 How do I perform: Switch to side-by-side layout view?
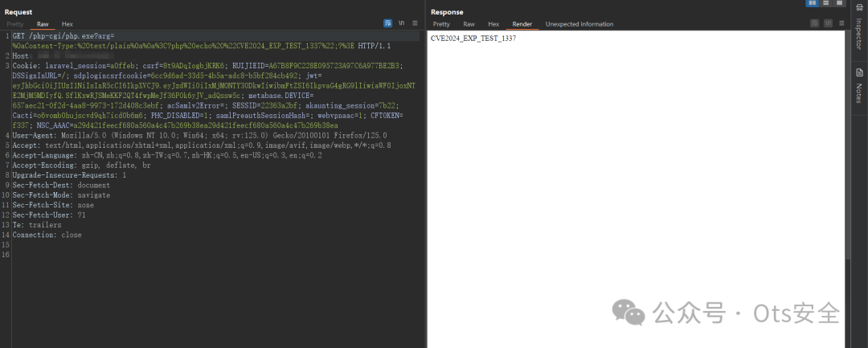coord(812,3)
